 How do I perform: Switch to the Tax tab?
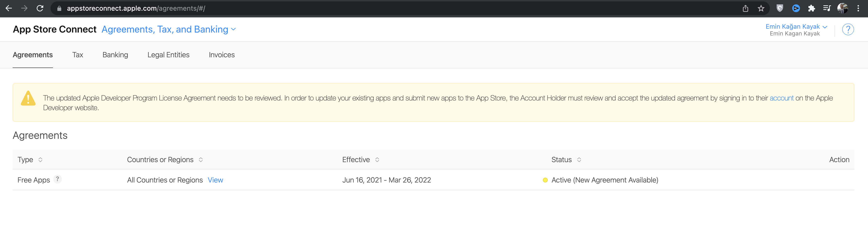pos(78,55)
